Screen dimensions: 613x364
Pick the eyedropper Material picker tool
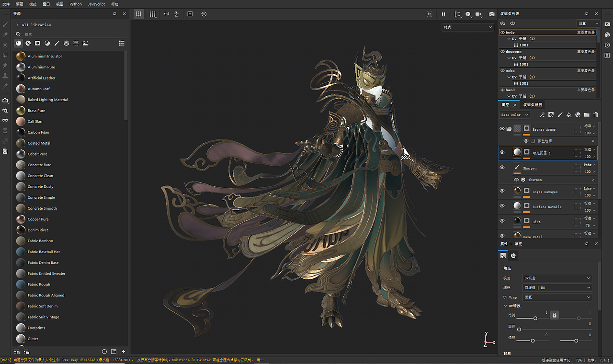pos(5,86)
